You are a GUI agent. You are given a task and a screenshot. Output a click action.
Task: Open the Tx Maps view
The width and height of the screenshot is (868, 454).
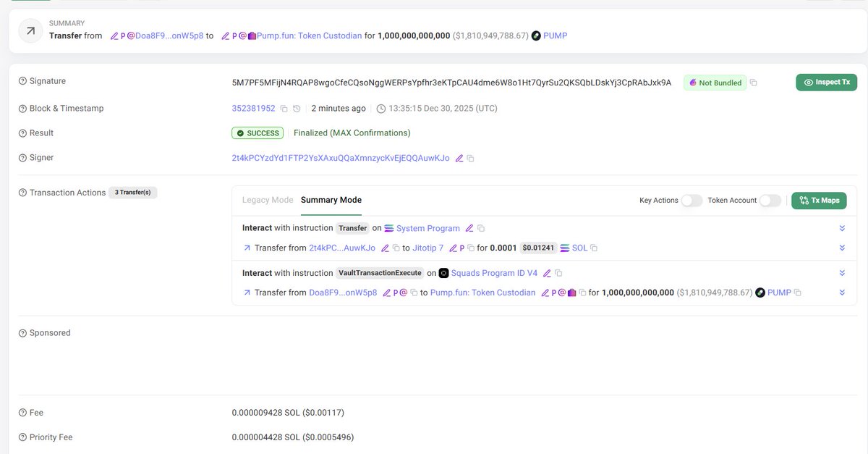click(819, 201)
